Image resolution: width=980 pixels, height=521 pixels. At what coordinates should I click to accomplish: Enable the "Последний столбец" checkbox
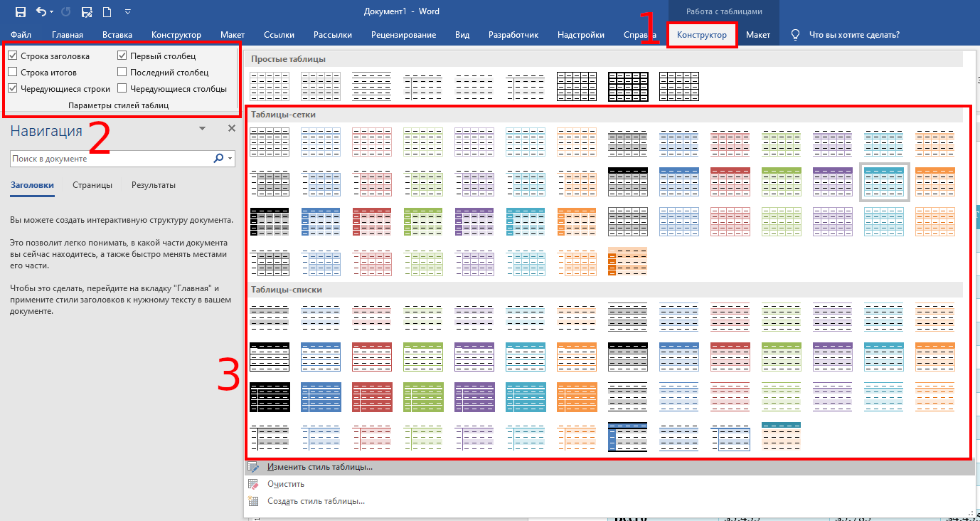[122, 72]
